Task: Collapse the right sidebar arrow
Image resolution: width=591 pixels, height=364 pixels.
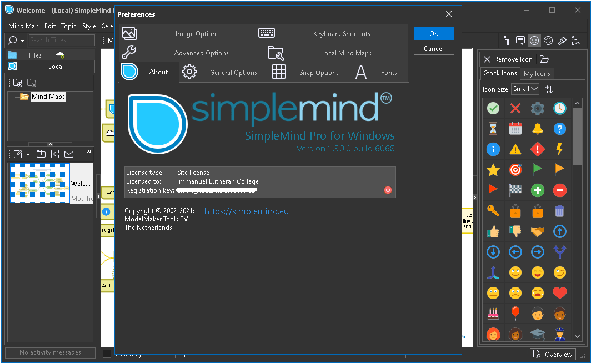Action: click(474, 197)
